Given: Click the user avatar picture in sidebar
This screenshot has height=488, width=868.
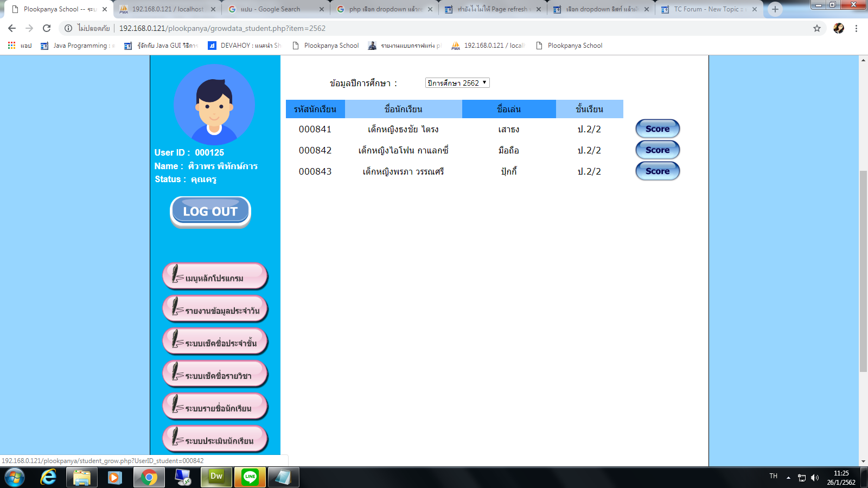Looking at the screenshot, I should (x=214, y=105).
